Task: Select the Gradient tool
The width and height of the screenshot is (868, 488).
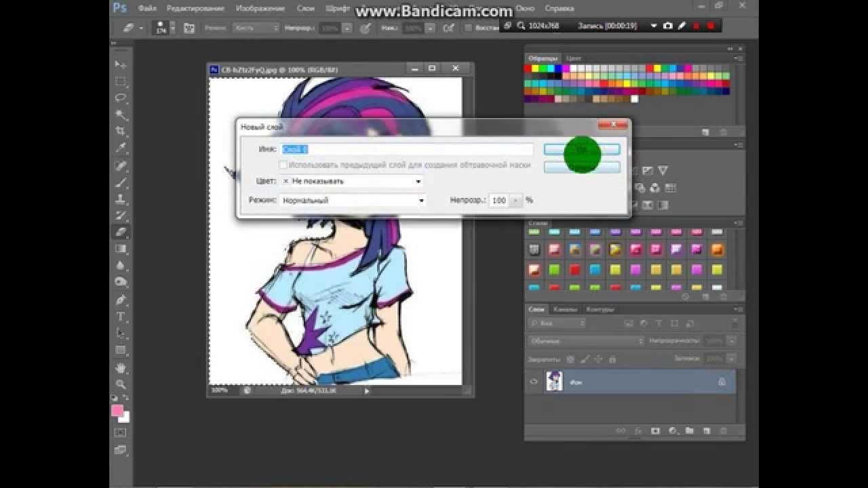Action: tap(121, 249)
